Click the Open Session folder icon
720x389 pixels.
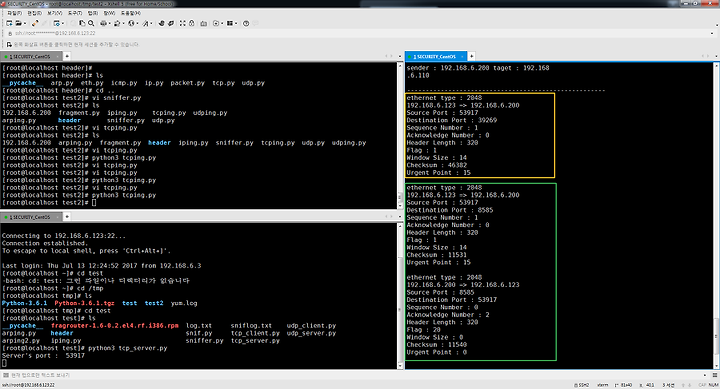click(18, 23)
